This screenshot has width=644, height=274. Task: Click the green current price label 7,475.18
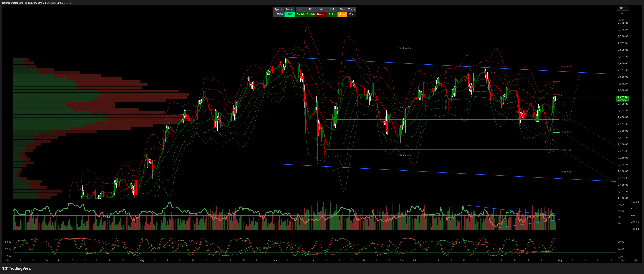pos(622,98)
